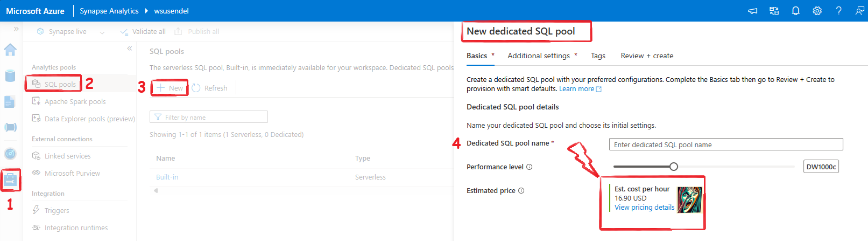Screen dimensions: 868x241
Task: Click Validate all
Action: click(143, 32)
